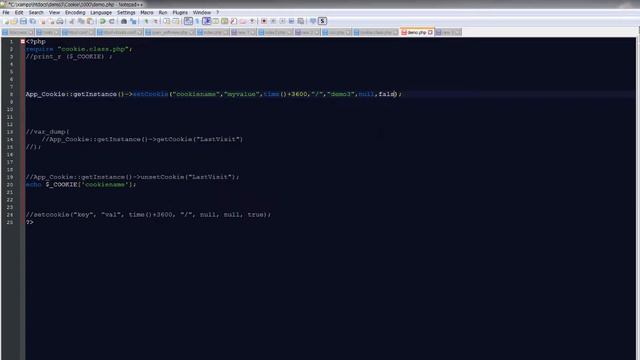The height and width of the screenshot is (360, 640).
Task: Open the Edit menu
Action: [19, 13]
